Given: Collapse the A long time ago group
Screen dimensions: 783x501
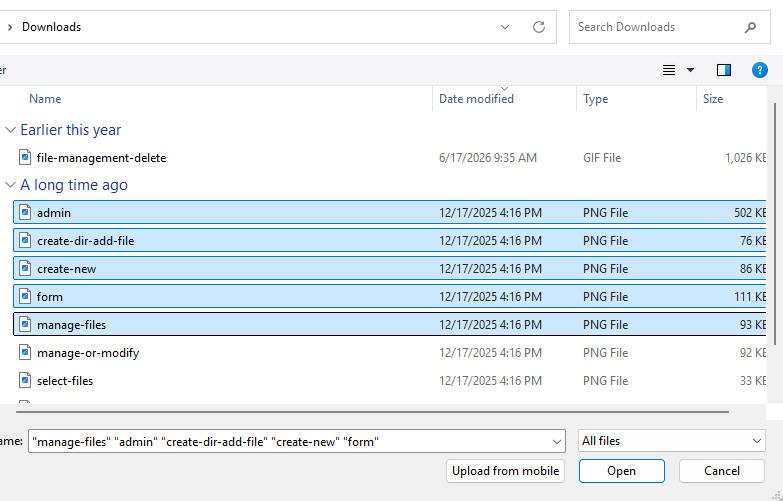Looking at the screenshot, I should click(x=10, y=185).
